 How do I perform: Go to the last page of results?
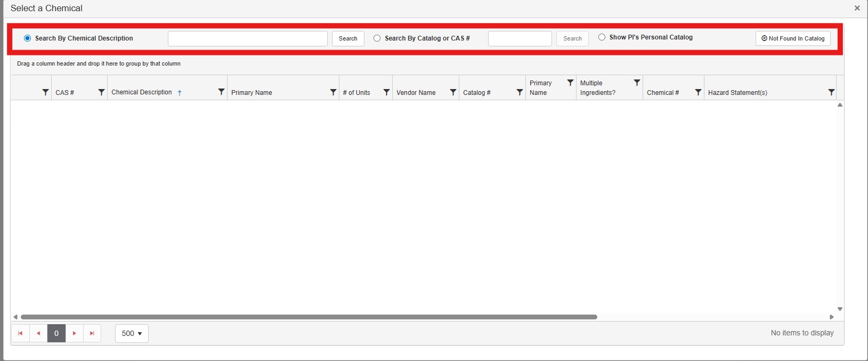click(92, 333)
